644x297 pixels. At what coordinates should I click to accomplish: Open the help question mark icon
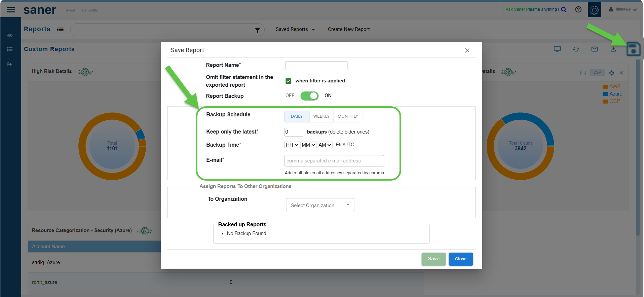coord(578,9)
